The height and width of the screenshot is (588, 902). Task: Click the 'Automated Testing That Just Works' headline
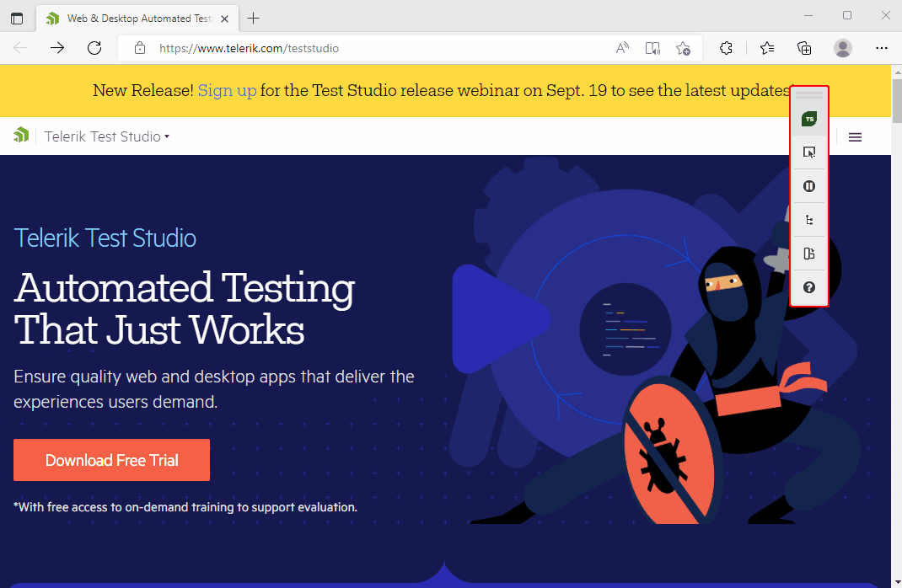click(x=185, y=308)
